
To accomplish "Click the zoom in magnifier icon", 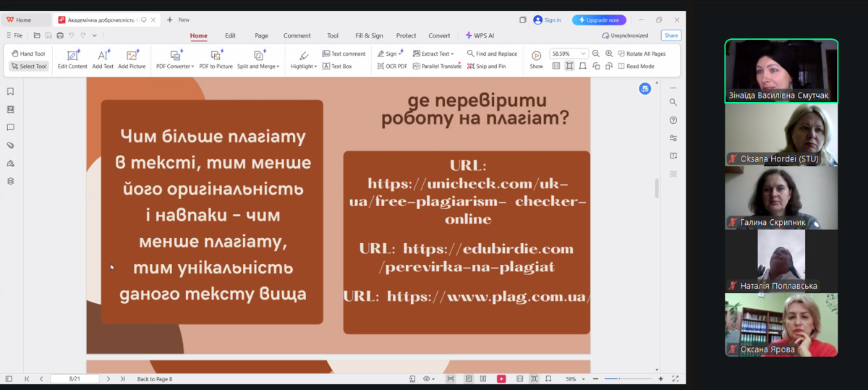I will pos(609,54).
